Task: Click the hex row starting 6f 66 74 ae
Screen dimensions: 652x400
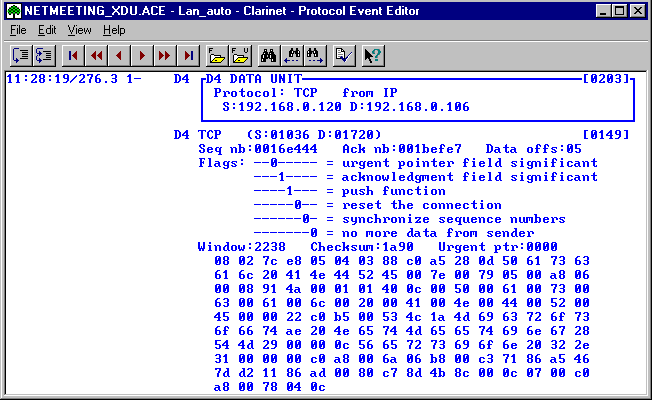Action: click(x=402, y=331)
